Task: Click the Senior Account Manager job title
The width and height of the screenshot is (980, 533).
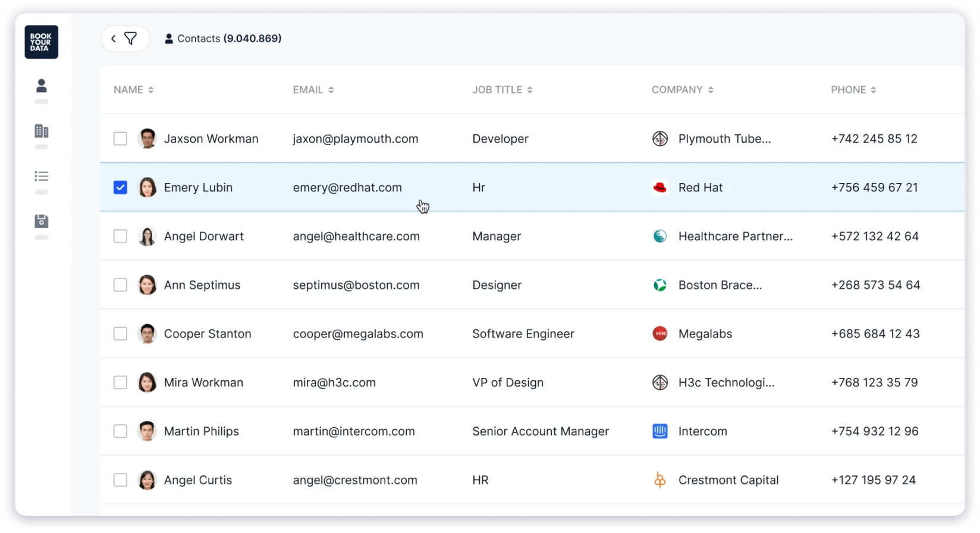Action: click(x=541, y=431)
